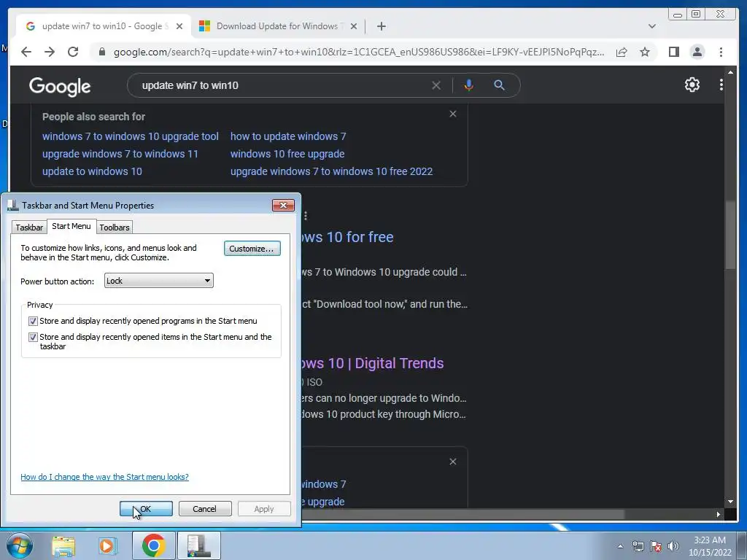Open the Windows Start orb
Image resolution: width=747 pixels, height=560 pixels.
tap(19, 545)
